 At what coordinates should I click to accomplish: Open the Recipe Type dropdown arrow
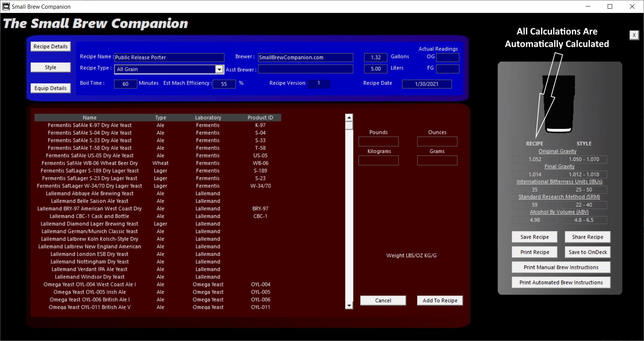[x=219, y=69]
